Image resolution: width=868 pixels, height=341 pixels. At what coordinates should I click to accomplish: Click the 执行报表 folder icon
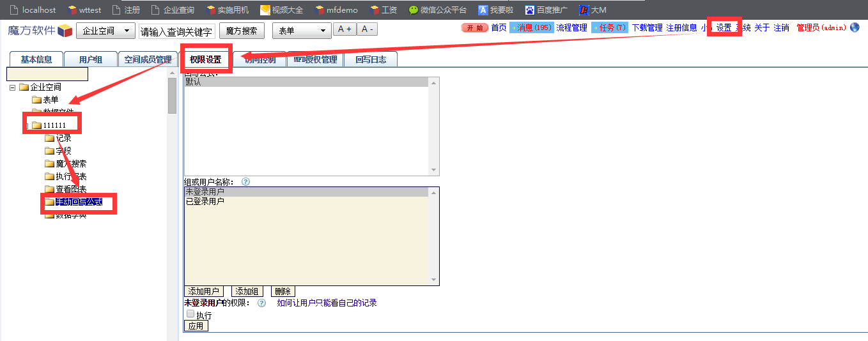pos(49,176)
